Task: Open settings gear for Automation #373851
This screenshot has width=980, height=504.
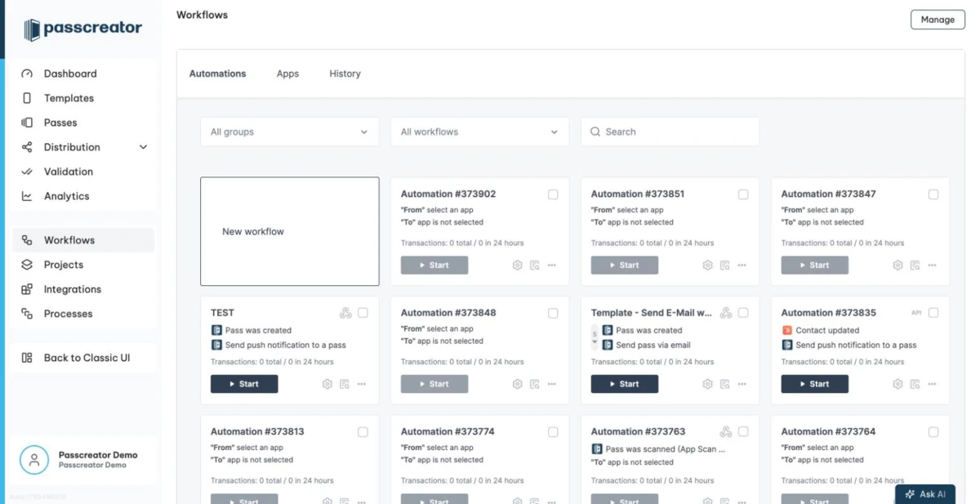Action: [707, 265]
